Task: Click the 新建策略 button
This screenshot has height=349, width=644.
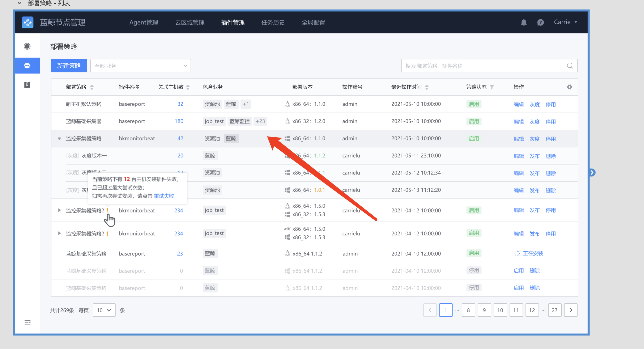Action: click(x=69, y=66)
